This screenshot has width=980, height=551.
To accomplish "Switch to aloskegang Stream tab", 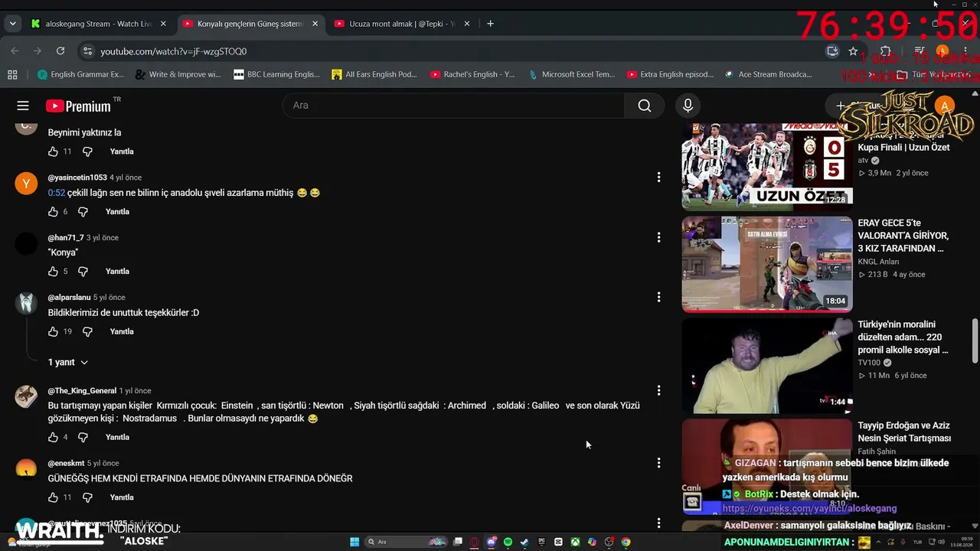I will tap(98, 24).
